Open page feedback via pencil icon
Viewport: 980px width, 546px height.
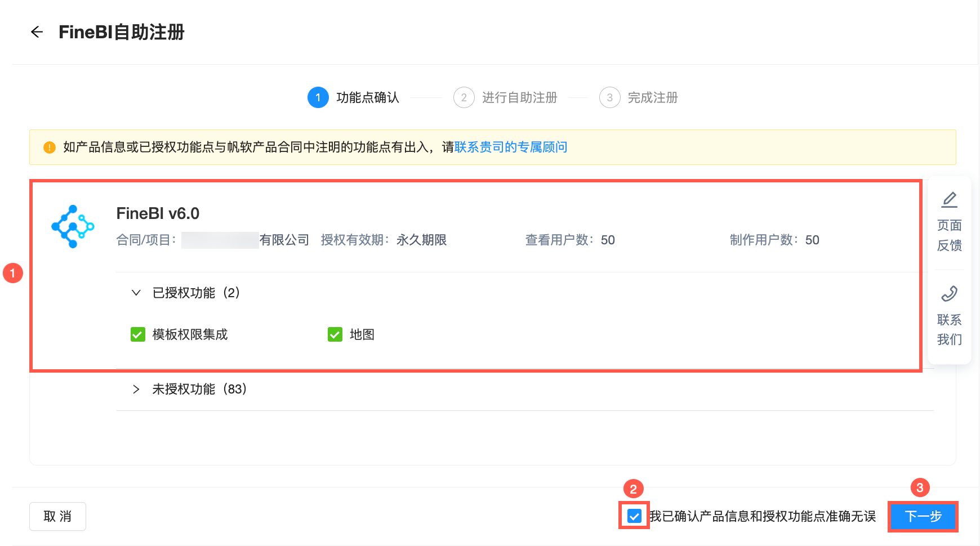pyautogui.click(x=950, y=200)
